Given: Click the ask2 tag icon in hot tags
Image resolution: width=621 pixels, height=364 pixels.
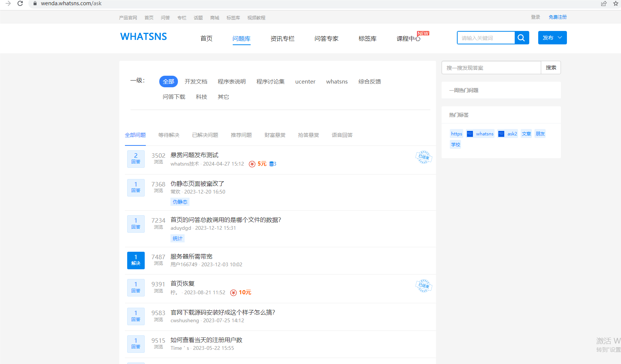Looking at the screenshot, I should (501, 134).
